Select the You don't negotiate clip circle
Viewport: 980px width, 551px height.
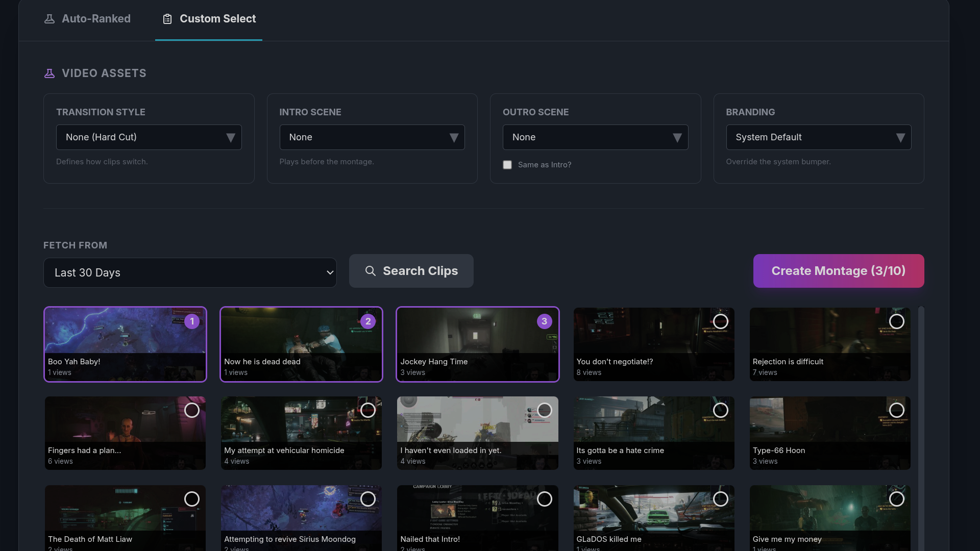720,321
